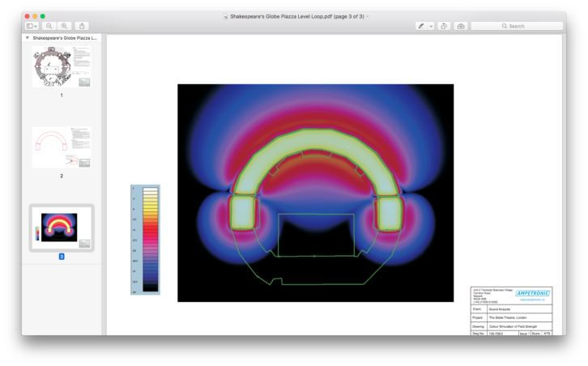Click the PDF proxy icon in title bar

(x=225, y=16)
